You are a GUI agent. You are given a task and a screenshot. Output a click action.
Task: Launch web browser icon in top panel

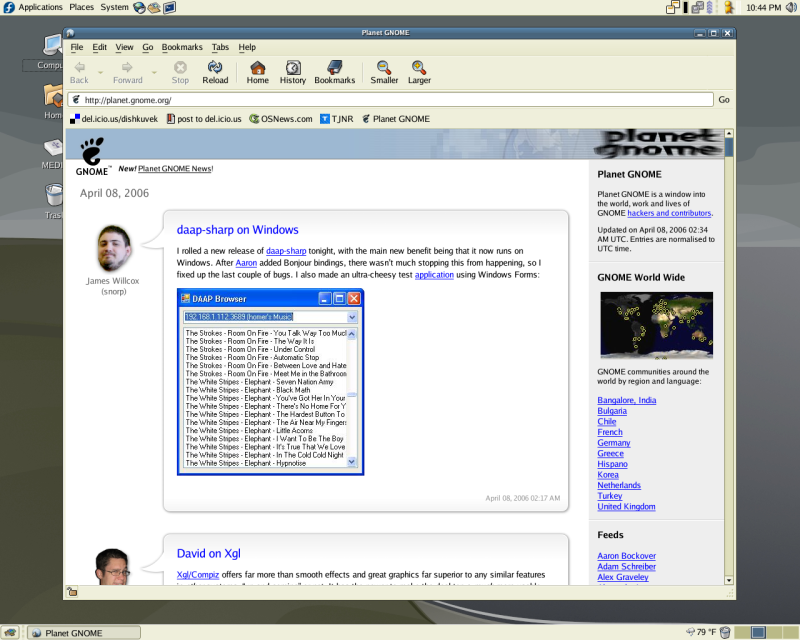pos(139,7)
